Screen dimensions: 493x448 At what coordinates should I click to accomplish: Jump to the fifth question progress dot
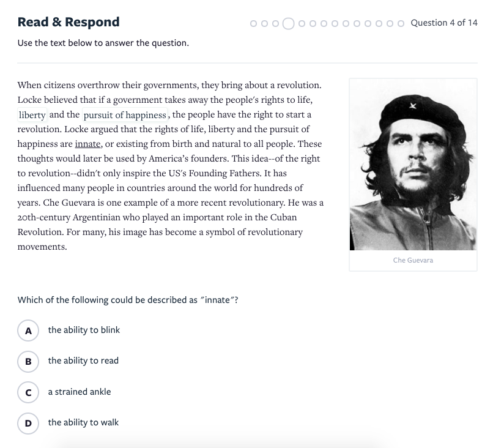point(302,24)
